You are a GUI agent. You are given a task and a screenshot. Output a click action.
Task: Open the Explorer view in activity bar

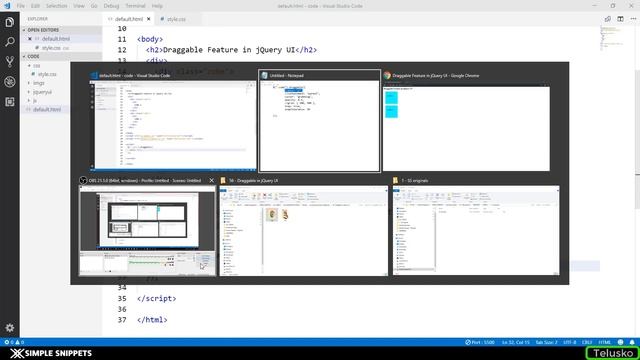point(9,22)
